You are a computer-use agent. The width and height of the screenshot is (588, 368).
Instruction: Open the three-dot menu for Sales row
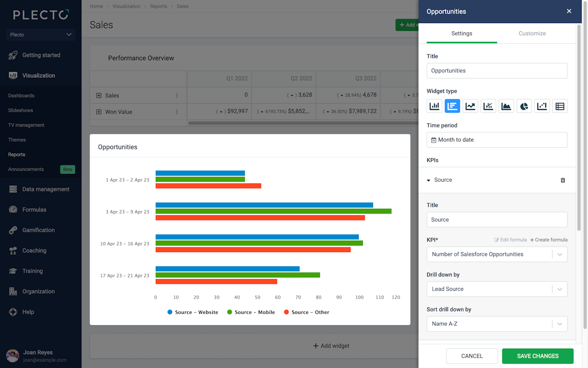177,96
